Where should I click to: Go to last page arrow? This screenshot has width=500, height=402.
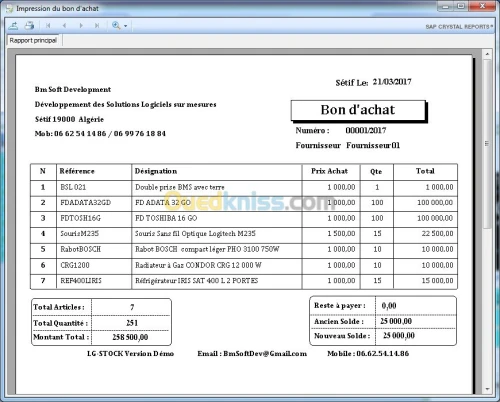[x=97, y=25]
